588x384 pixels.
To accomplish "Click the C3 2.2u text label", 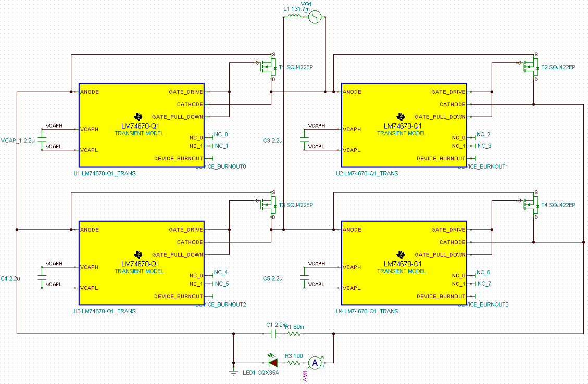I will tap(272, 141).
